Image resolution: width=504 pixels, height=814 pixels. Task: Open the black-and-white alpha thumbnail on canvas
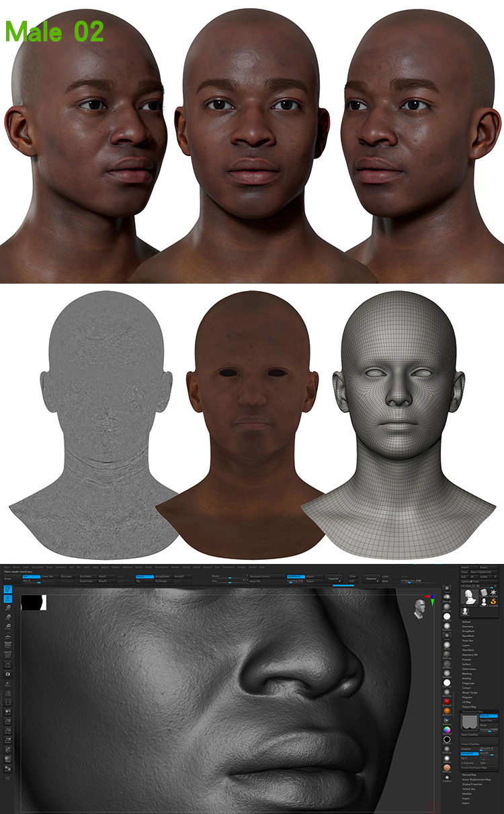tap(34, 603)
